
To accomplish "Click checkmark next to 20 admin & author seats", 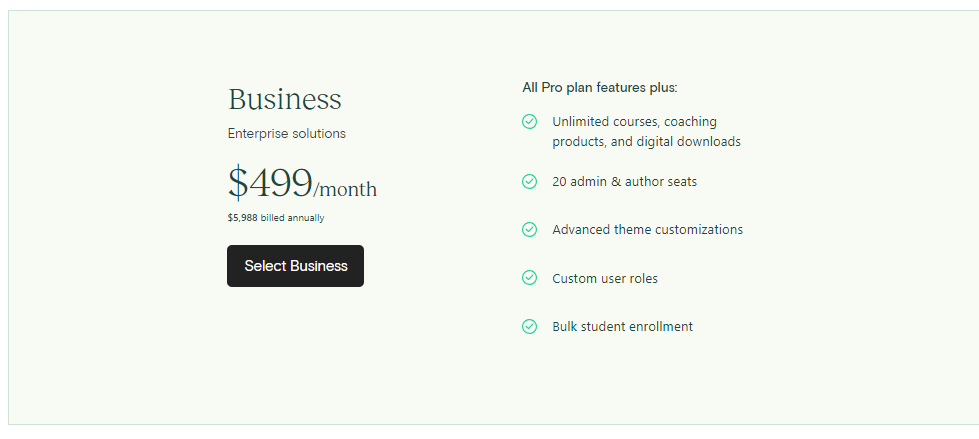I will point(530,182).
